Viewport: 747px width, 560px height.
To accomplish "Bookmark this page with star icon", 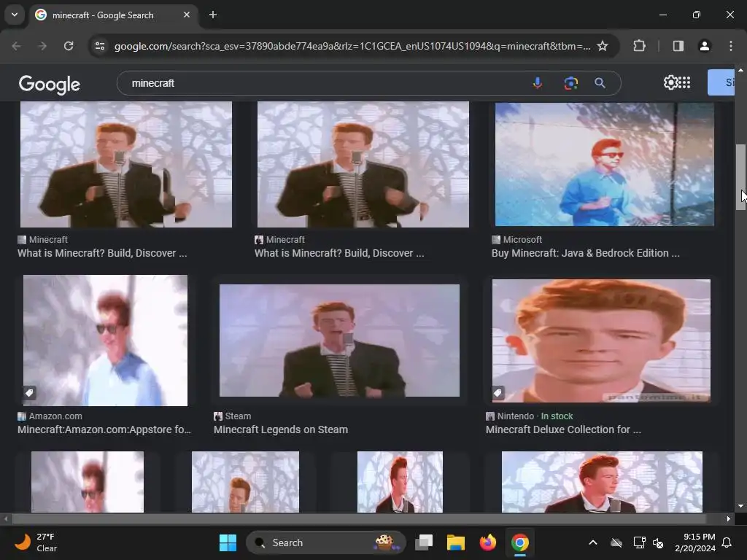I will click(603, 46).
